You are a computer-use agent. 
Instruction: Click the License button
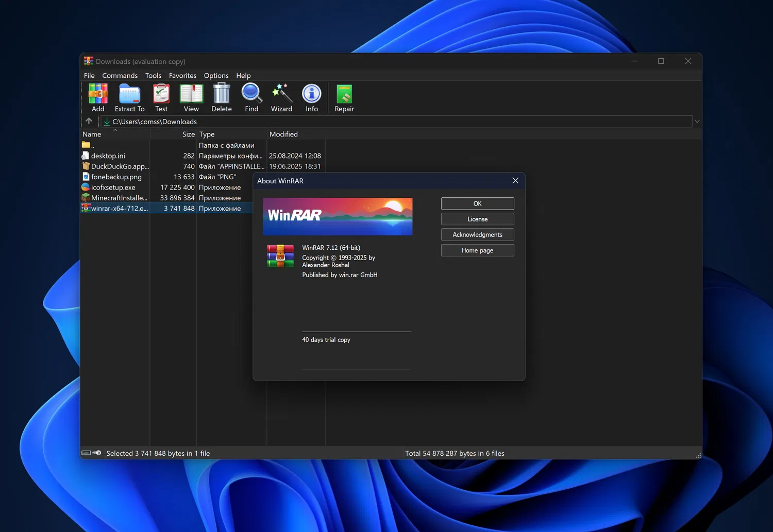point(477,219)
